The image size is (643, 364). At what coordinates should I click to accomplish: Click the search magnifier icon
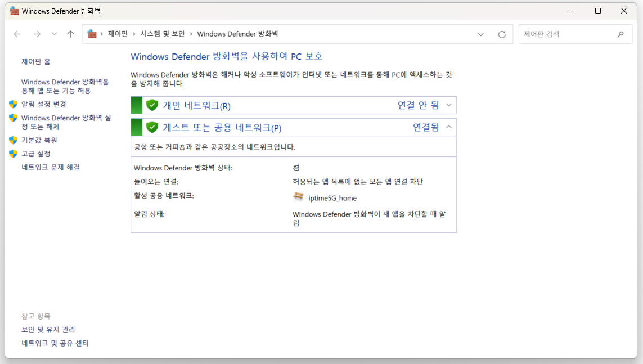pos(620,34)
